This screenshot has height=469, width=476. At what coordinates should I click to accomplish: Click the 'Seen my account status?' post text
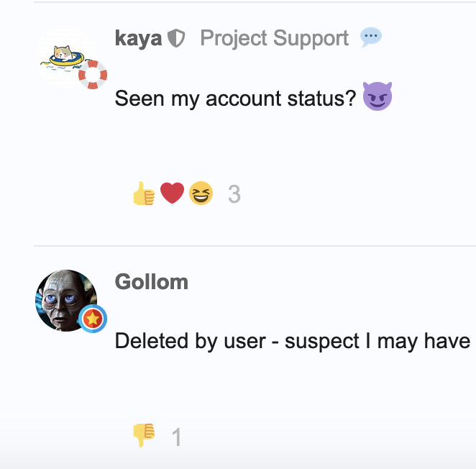coord(235,99)
